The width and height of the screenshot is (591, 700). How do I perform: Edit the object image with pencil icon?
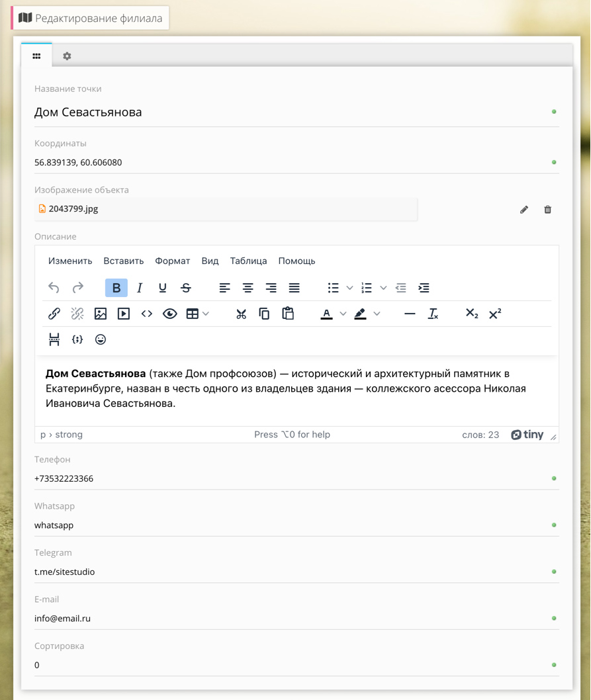coord(524,210)
